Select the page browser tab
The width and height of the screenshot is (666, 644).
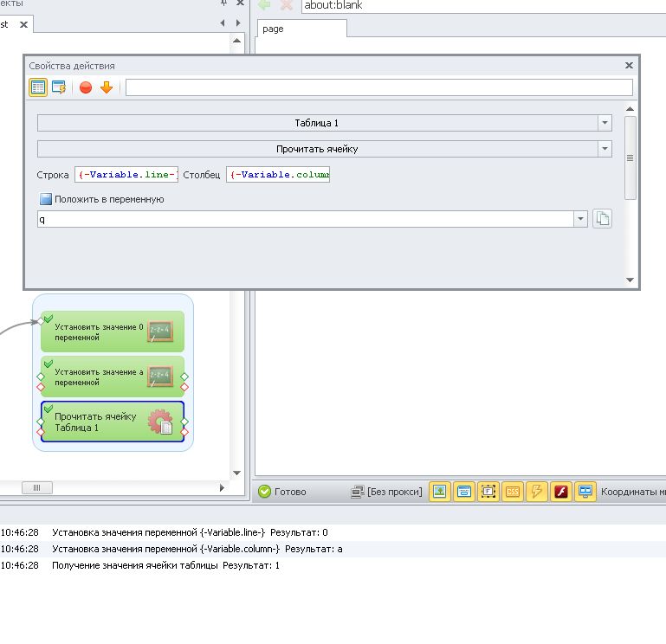tap(302, 29)
